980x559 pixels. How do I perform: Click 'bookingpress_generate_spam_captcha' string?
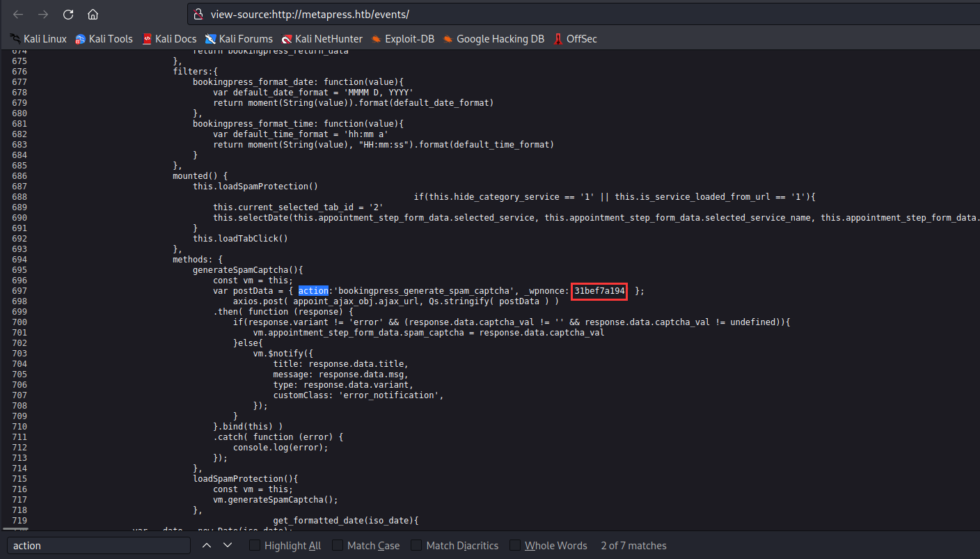(424, 291)
